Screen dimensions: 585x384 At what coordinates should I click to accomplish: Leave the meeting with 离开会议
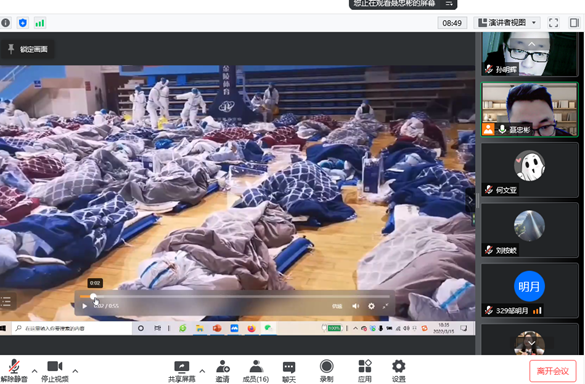coord(553,371)
